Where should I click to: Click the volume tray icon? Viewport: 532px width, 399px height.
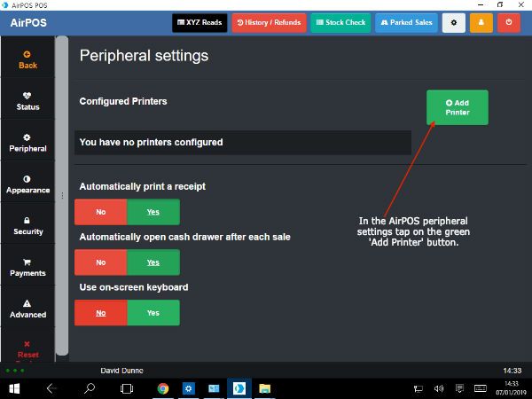pos(439,388)
